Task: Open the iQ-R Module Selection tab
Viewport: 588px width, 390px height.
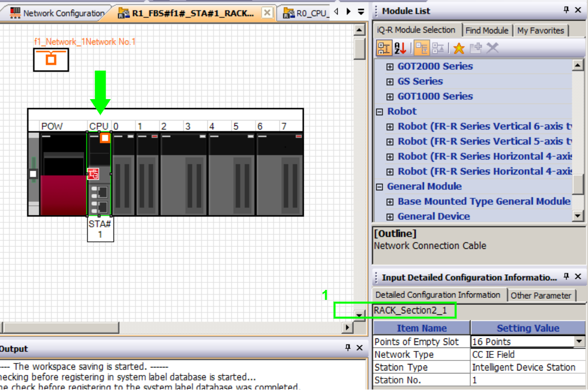Action: (416, 30)
